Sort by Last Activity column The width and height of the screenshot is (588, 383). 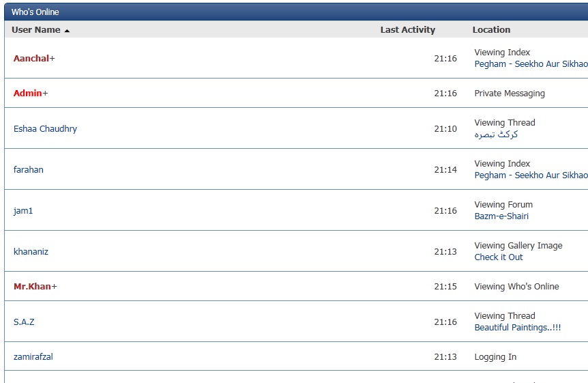(x=407, y=30)
